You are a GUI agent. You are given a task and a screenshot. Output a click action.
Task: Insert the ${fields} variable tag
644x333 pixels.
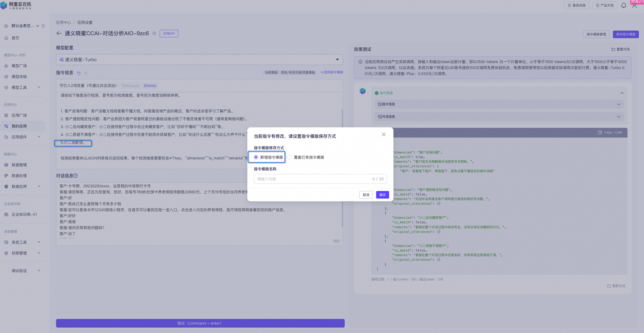click(150, 86)
